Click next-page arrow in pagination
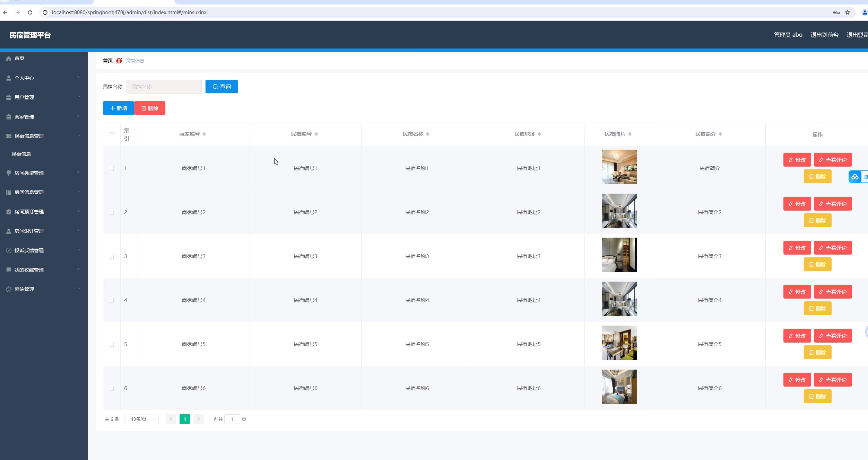Image resolution: width=868 pixels, height=460 pixels. point(199,419)
